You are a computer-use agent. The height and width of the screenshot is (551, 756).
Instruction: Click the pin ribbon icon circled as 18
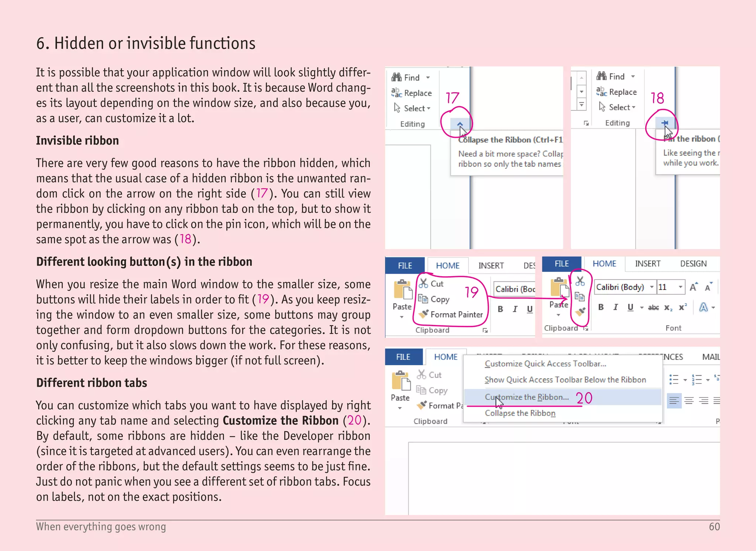pos(664,123)
